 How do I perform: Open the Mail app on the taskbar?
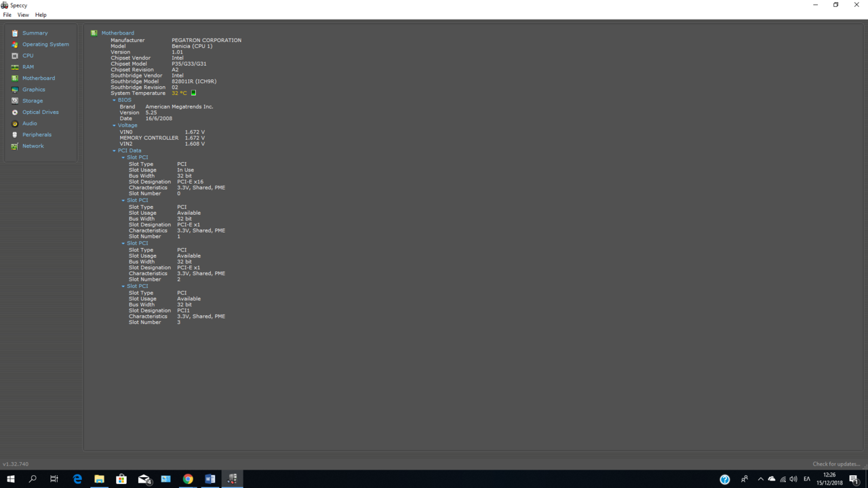(144, 479)
